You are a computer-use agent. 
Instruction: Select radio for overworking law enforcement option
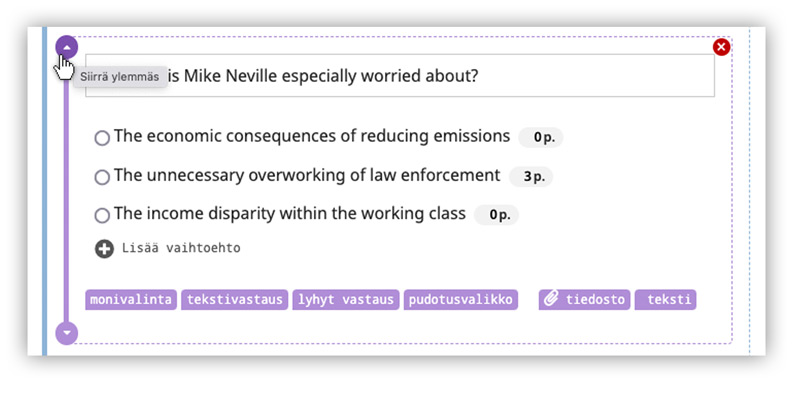point(102,177)
